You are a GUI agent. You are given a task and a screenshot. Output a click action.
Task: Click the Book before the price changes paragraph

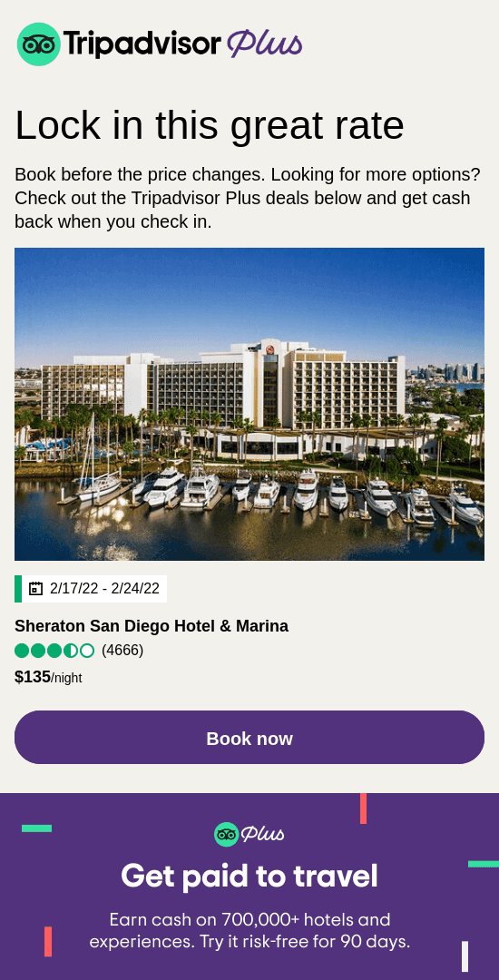(248, 198)
